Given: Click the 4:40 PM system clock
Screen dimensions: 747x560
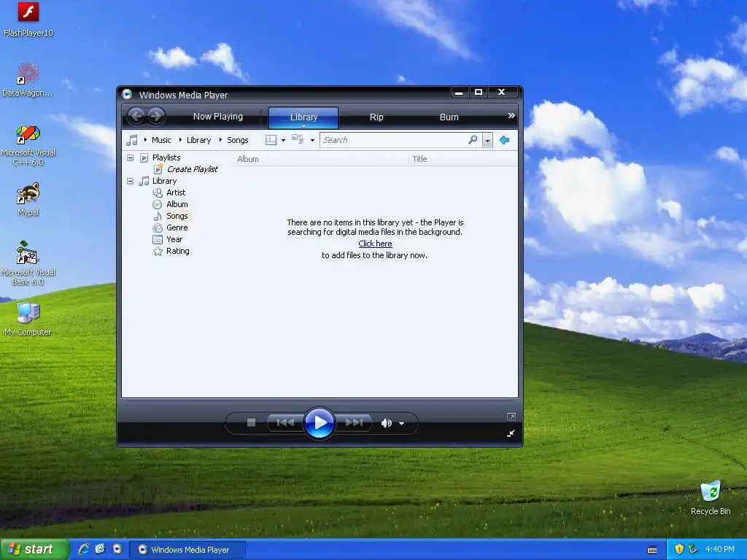Looking at the screenshot, I should pyautogui.click(x=720, y=549).
